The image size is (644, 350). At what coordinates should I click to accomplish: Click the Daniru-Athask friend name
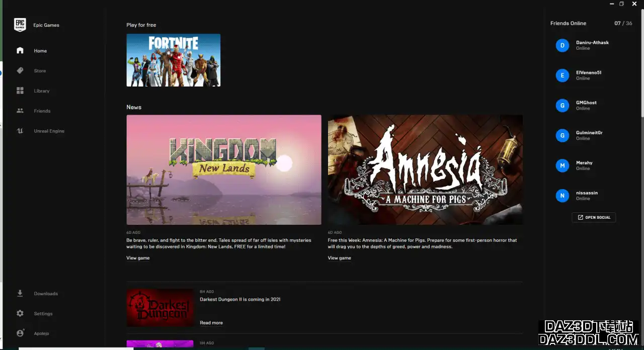click(592, 43)
